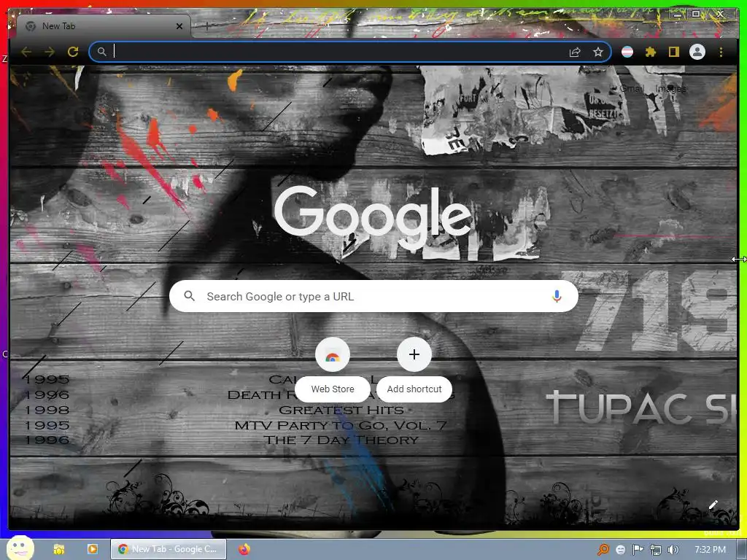Click the grey round tray icon
The image size is (747, 560).
(620, 550)
